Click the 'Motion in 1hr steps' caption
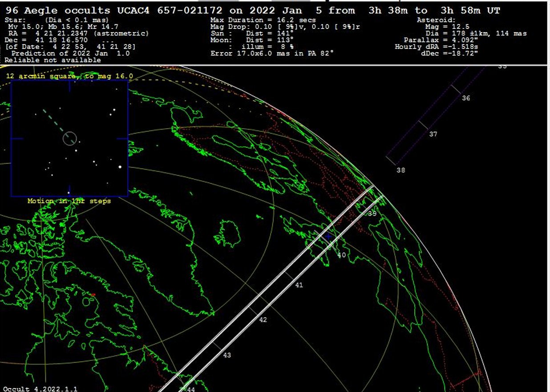The height and width of the screenshot is (392, 550). click(69, 201)
